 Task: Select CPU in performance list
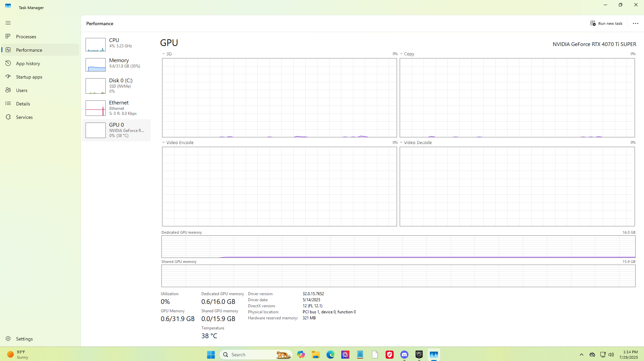[x=116, y=44]
